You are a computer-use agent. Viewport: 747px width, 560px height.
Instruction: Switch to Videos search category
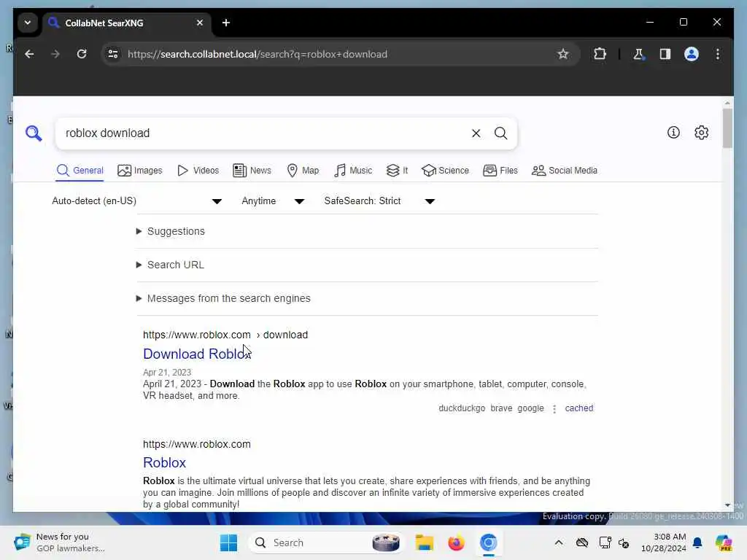(198, 171)
